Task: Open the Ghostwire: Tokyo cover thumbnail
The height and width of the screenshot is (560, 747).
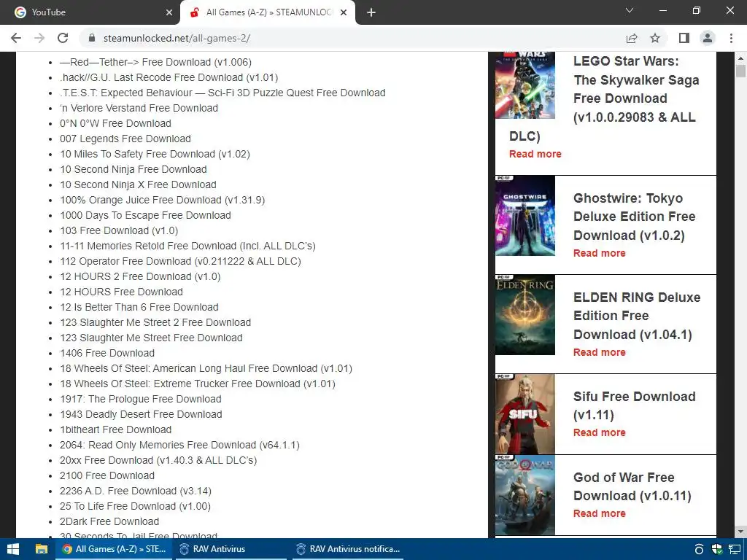Action: click(525, 216)
